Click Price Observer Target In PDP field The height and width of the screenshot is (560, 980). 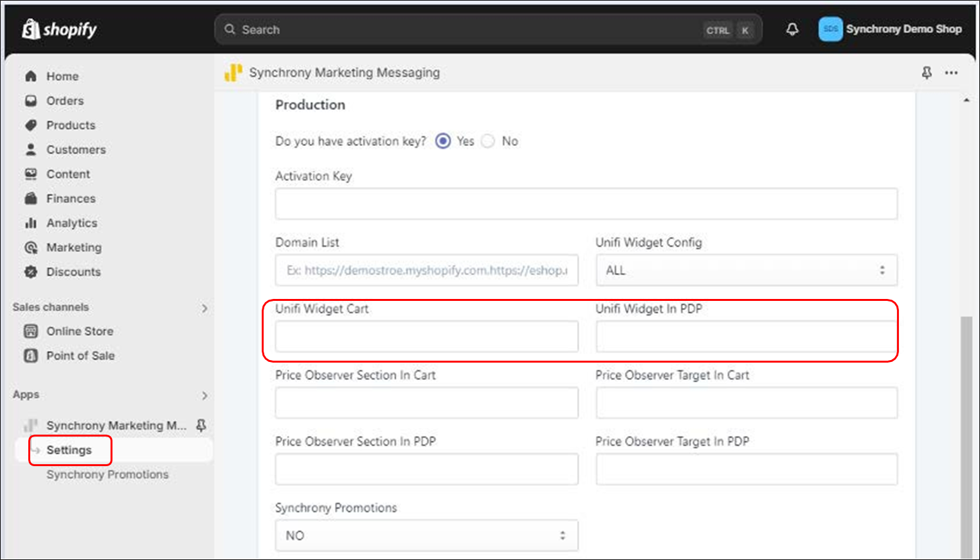click(x=747, y=469)
